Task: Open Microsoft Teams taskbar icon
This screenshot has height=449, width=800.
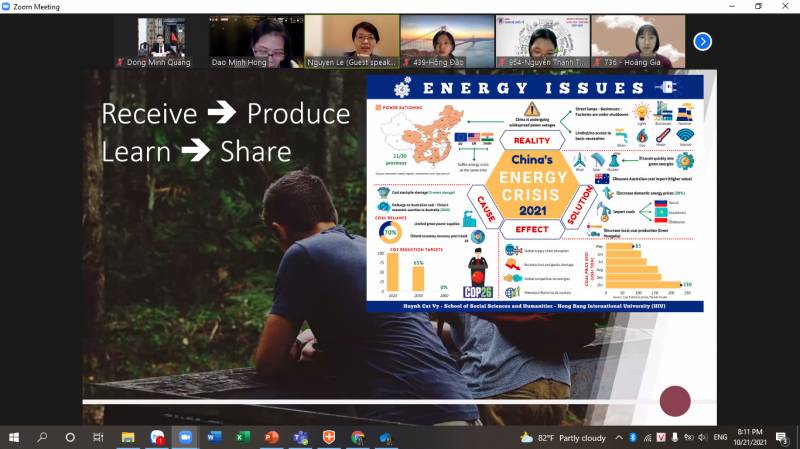Action: pos(300,437)
